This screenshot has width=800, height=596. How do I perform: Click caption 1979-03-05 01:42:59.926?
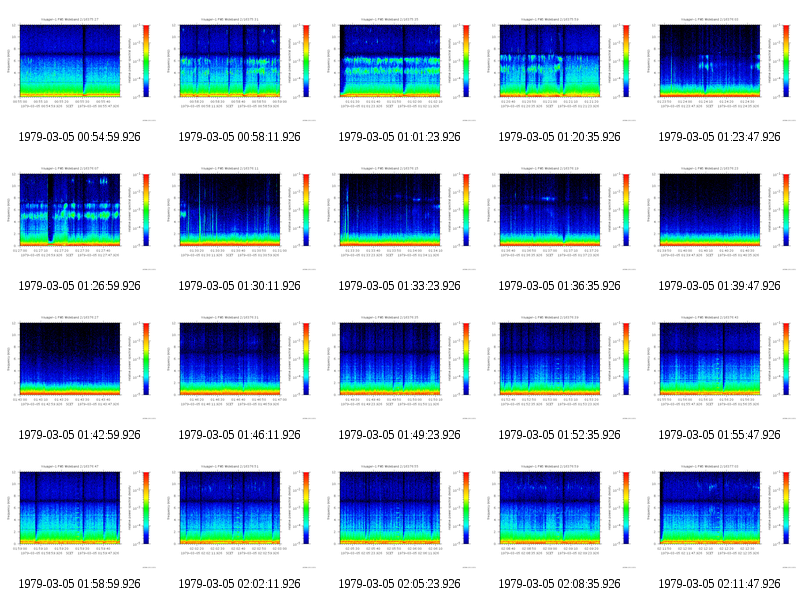(79, 435)
